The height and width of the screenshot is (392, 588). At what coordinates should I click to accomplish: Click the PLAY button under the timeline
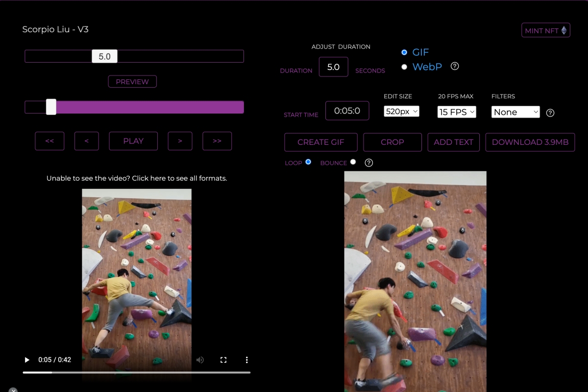coord(133,141)
